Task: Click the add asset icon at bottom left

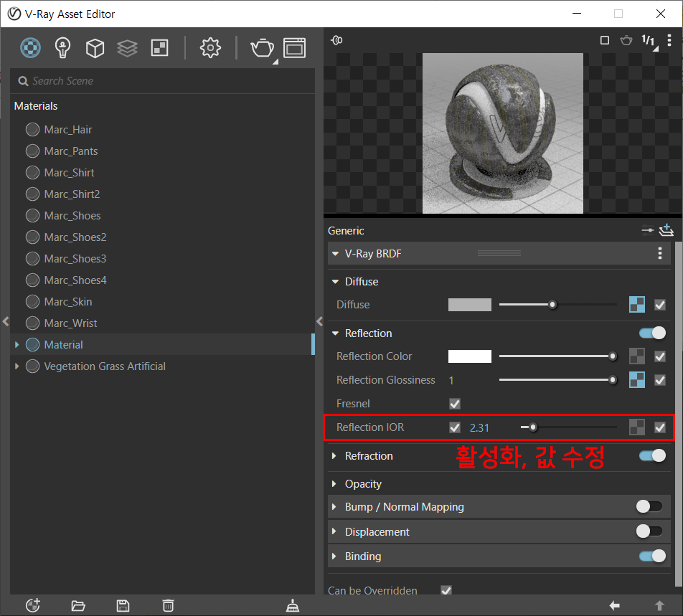Action: [x=33, y=605]
